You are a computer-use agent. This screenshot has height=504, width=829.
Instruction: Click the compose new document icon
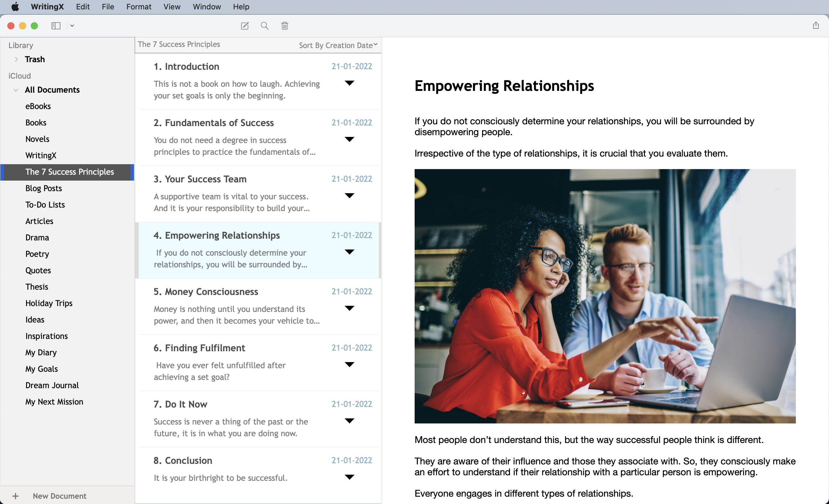point(245,26)
